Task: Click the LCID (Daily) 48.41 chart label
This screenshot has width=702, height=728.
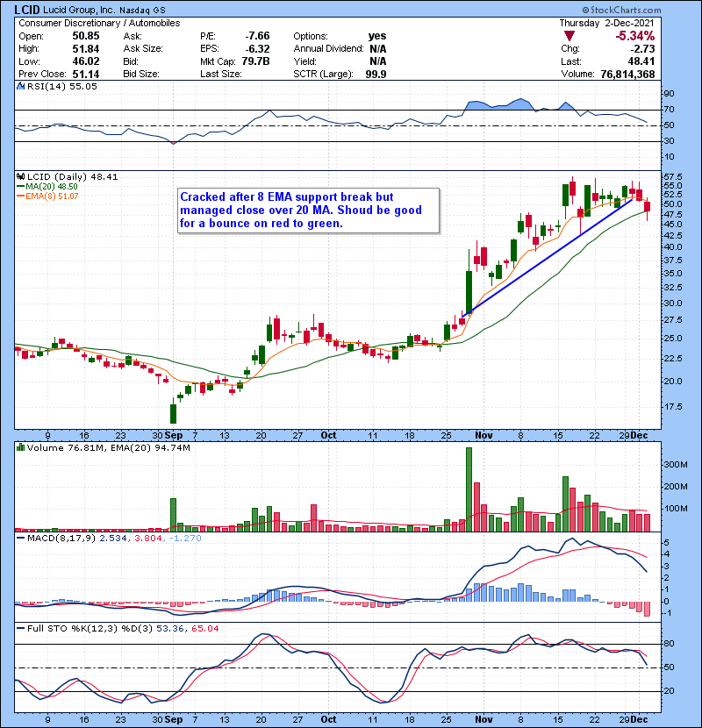Action: (x=73, y=177)
